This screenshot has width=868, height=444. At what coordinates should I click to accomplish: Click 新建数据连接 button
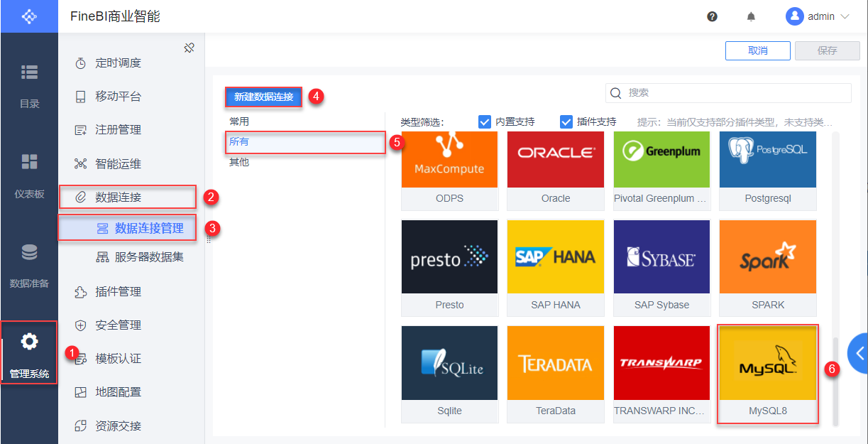(x=264, y=97)
